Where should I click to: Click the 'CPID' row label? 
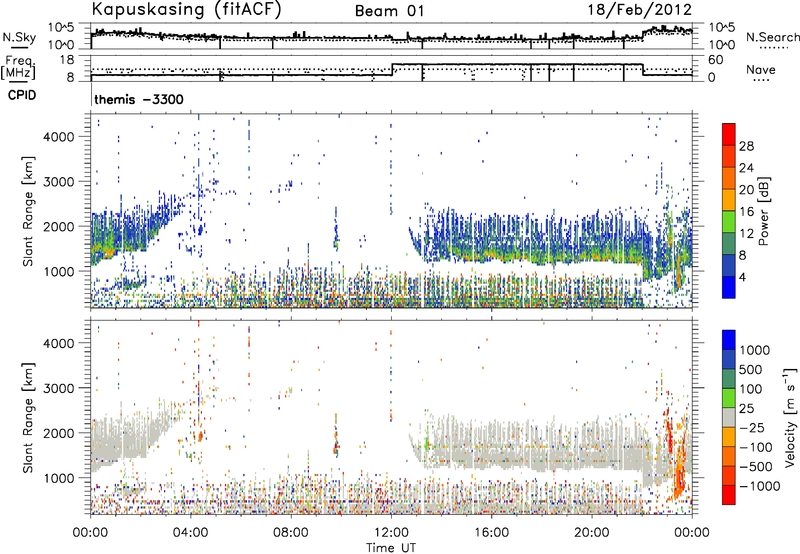pos(22,95)
